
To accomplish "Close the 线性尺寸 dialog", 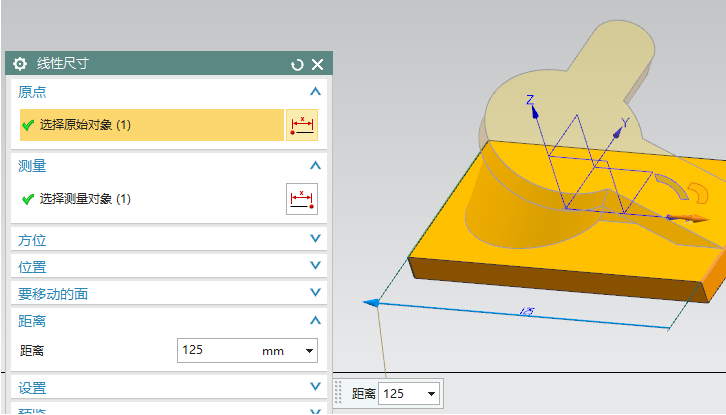I will 317,64.
